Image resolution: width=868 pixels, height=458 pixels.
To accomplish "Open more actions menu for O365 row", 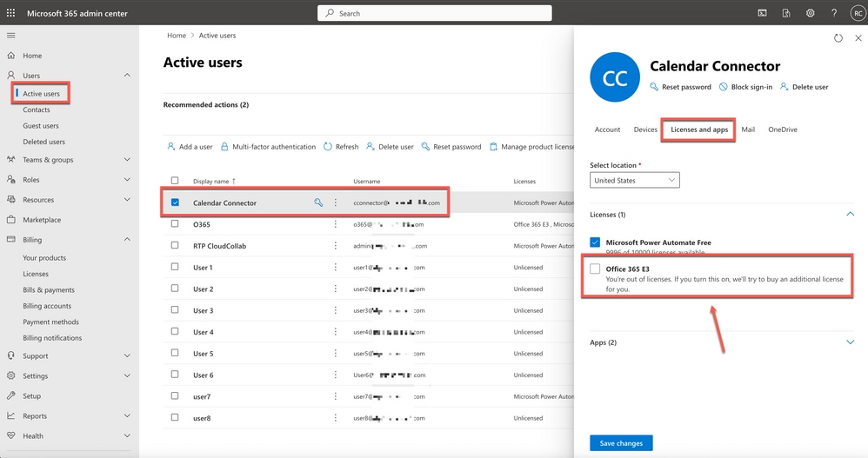I will tap(335, 224).
